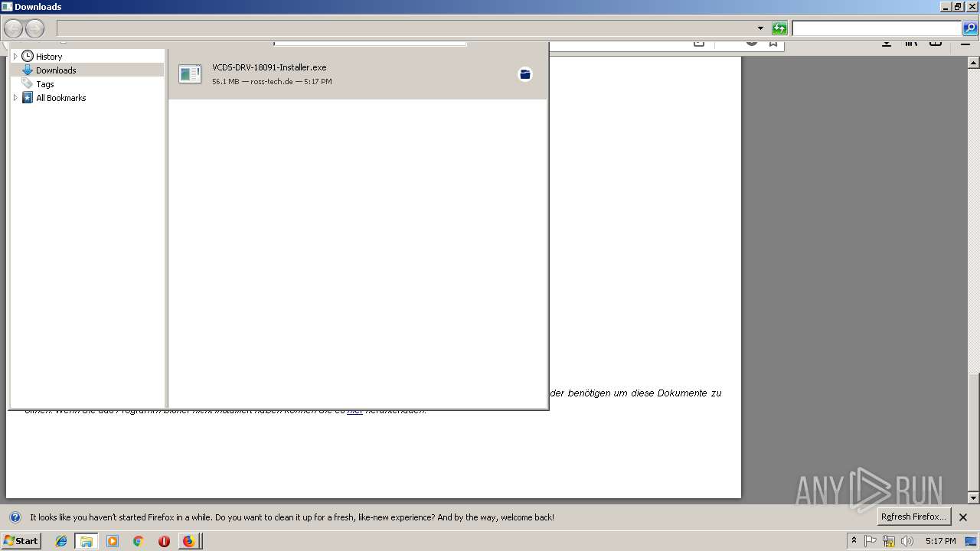The height and width of the screenshot is (551, 980).
Task: Open Internet Explorer from the taskbar
Action: [61, 541]
